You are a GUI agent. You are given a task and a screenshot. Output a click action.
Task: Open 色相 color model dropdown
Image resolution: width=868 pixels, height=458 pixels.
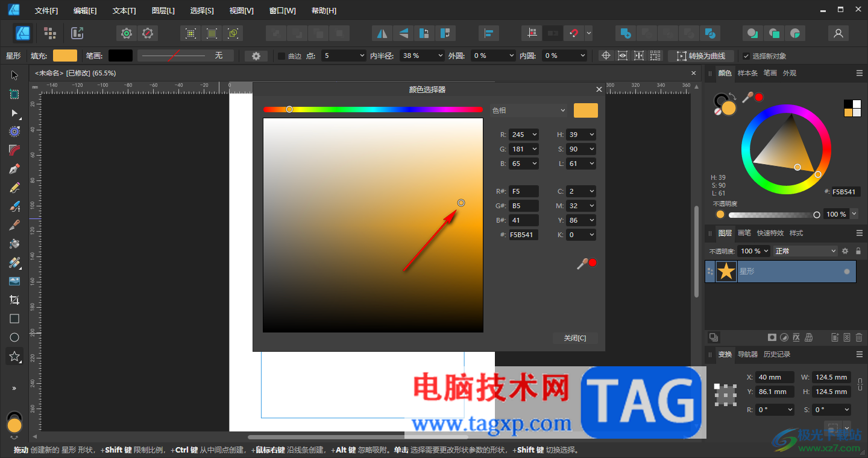coord(529,110)
